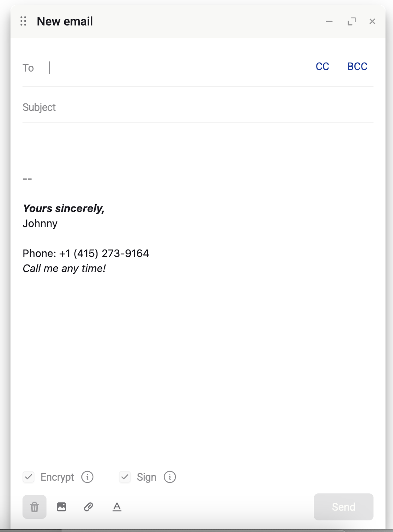Expand the email composer to full size
Screen dimensions: 393x532
[x=351, y=21]
